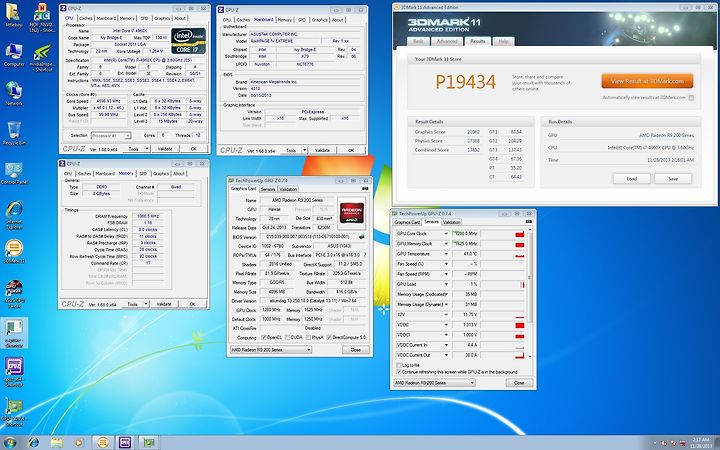
Task: Open the nvidiaInspector shortcut on desktop
Action: (x=42, y=57)
